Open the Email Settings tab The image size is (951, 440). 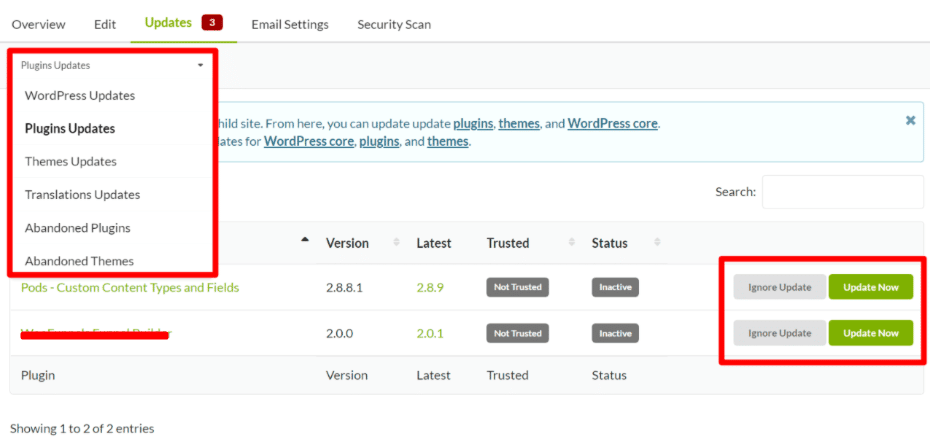coord(290,24)
